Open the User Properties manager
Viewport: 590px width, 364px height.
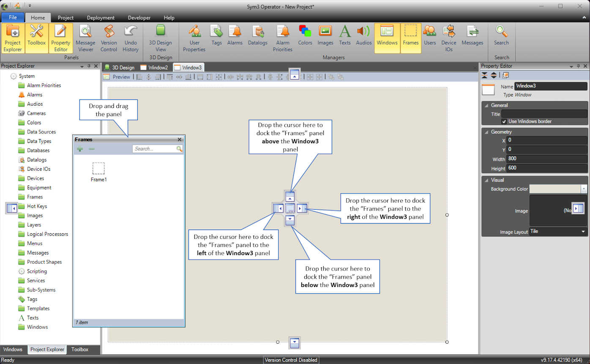[x=194, y=38]
